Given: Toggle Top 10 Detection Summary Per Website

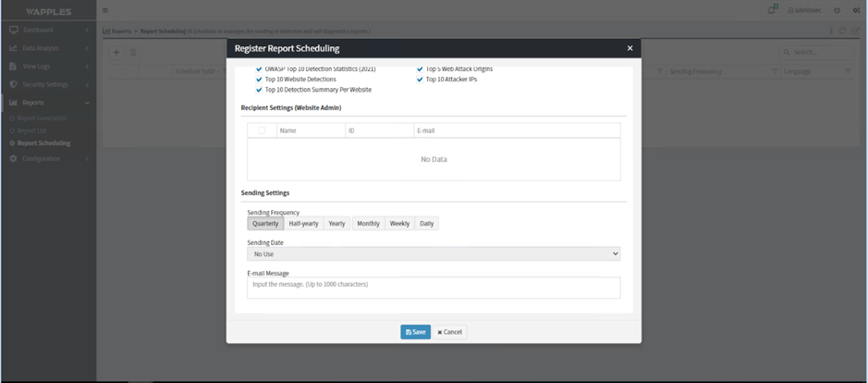Looking at the screenshot, I should pyautogui.click(x=259, y=90).
